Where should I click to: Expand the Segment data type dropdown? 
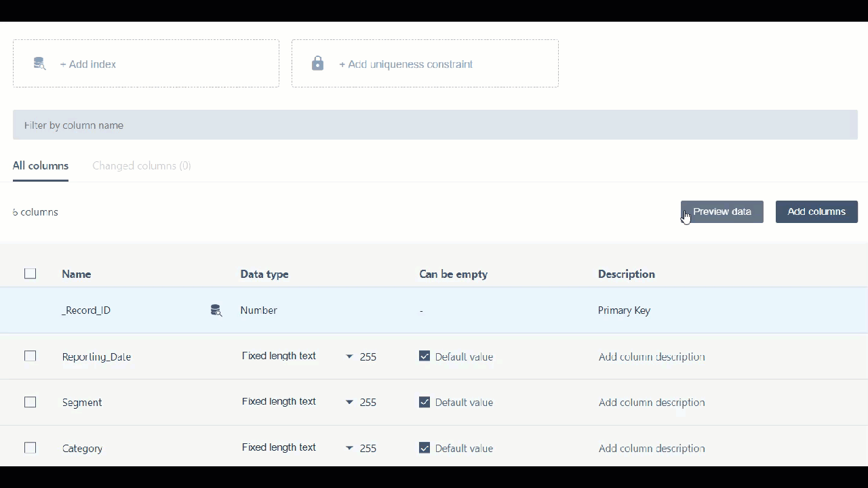tap(349, 402)
